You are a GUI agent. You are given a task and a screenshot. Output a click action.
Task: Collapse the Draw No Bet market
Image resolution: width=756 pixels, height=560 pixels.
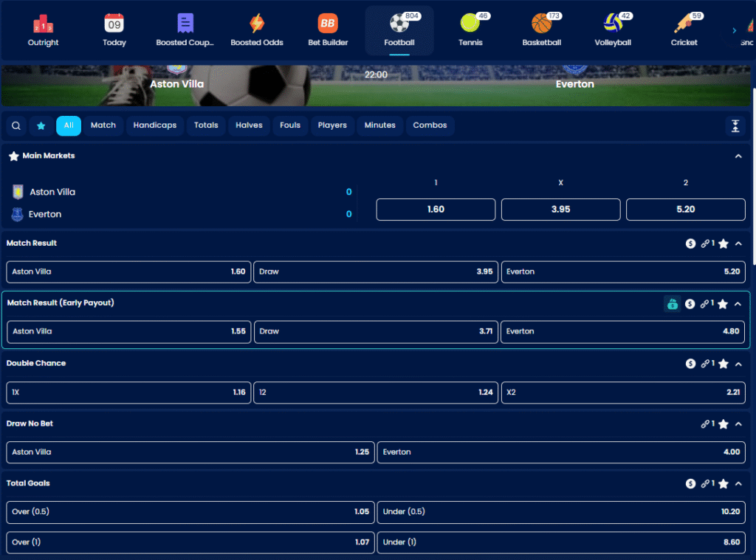click(x=738, y=424)
